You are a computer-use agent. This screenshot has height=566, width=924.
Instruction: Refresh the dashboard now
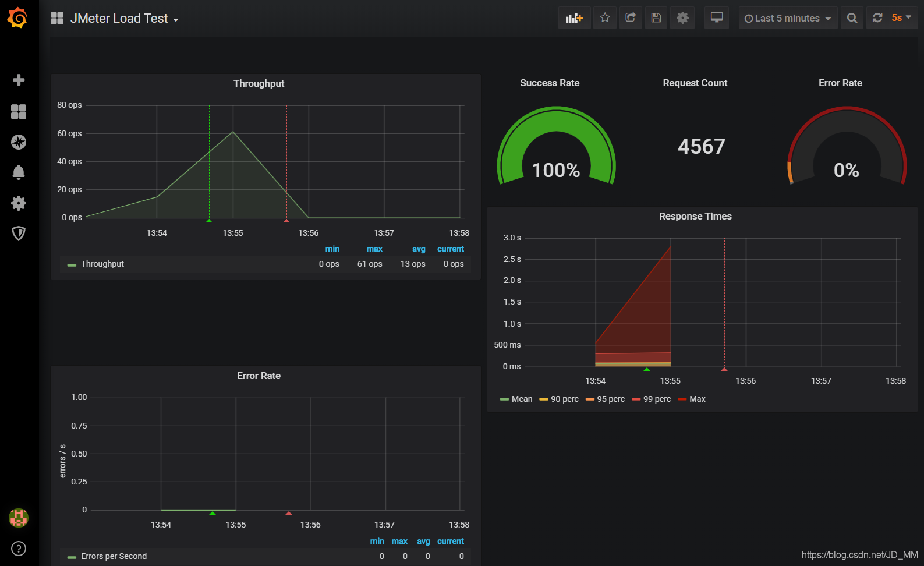(x=877, y=18)
